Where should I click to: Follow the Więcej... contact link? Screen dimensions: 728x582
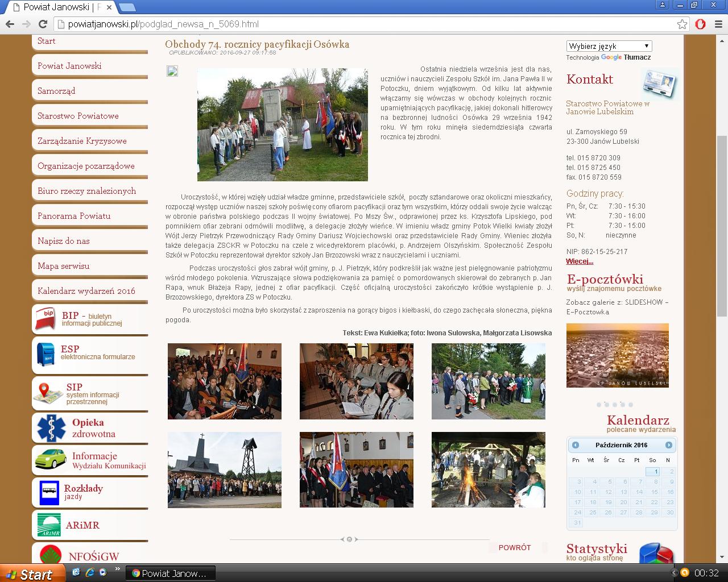(580, 261)
